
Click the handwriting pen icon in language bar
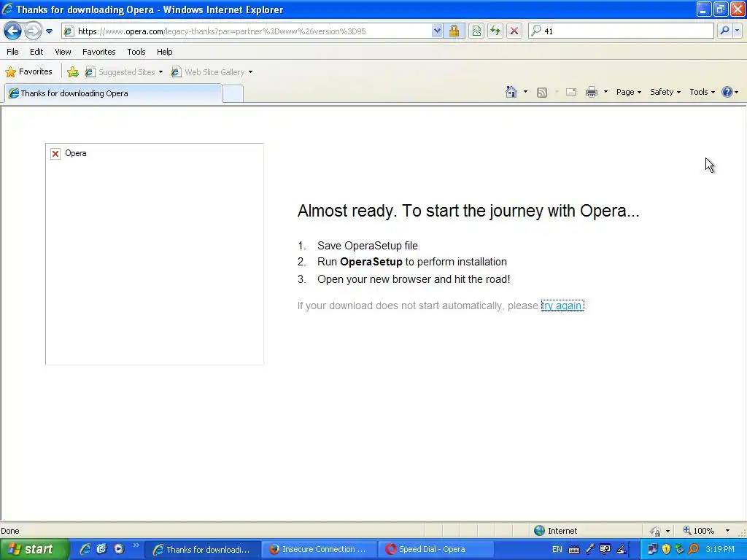click(622, 549)
